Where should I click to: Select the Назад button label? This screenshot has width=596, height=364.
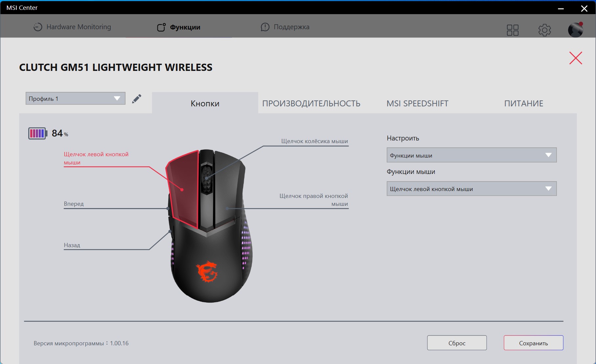pos(72,245)
